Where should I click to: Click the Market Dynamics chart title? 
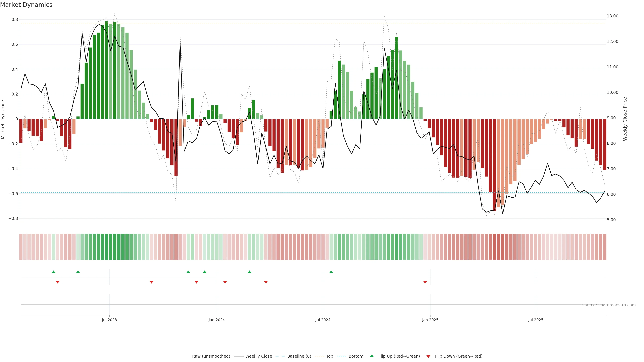click(x=26, y=5)
